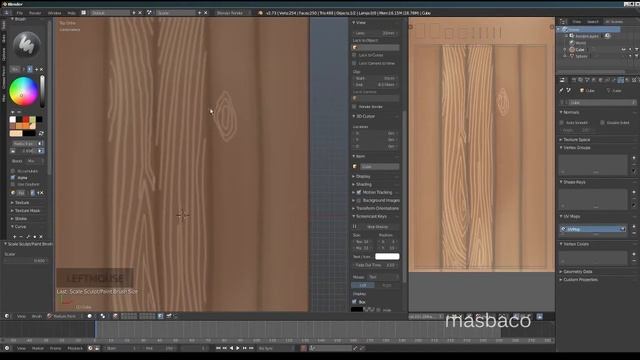The image size is (640, 360).
Task: Click the brush preview sphere thumbnail
Action: (27, 44)
